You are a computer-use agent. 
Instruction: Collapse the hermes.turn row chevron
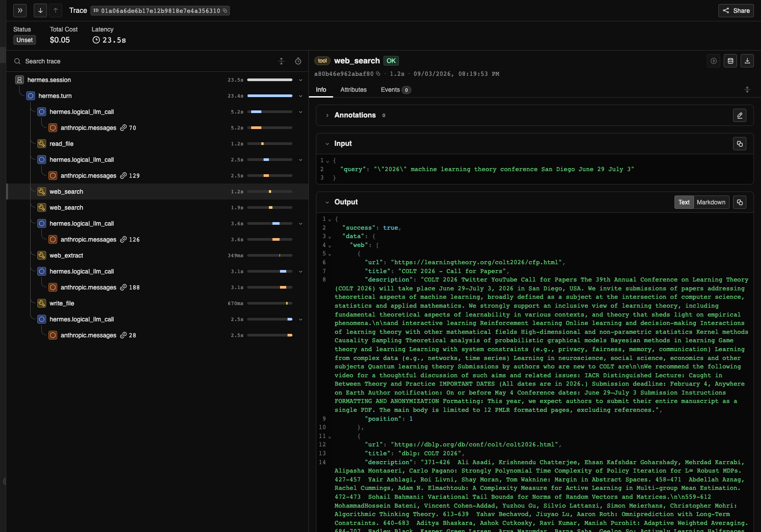coord(300,96)
